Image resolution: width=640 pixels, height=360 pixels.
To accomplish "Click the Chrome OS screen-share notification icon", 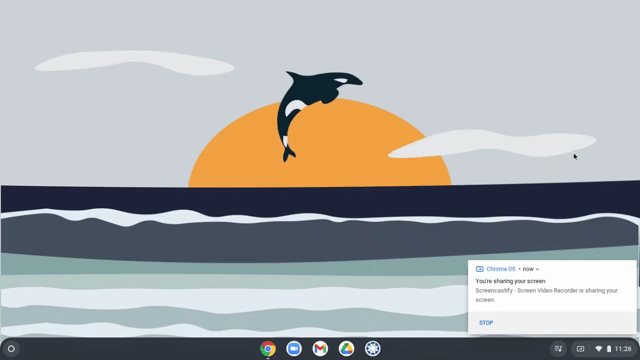I will (480, 269).
